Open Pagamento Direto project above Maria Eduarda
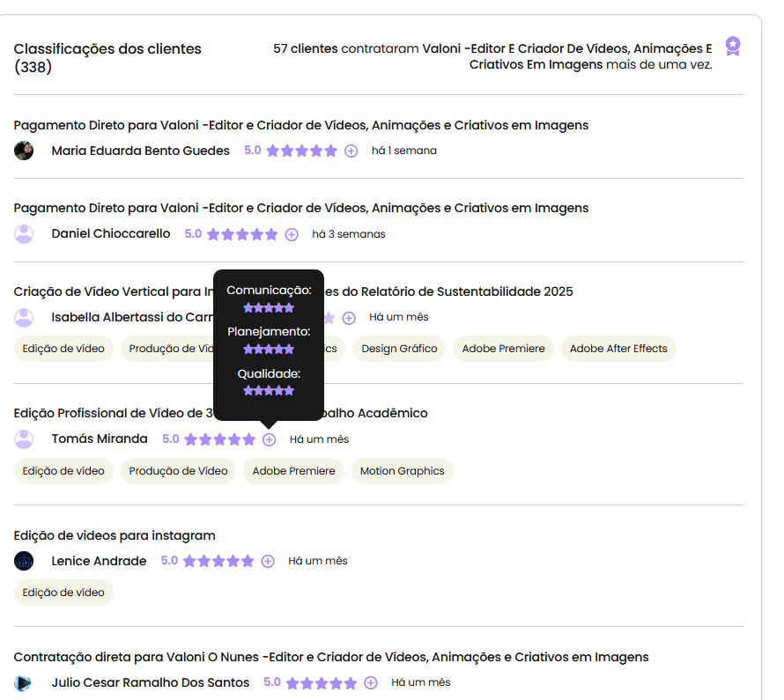 301,125
